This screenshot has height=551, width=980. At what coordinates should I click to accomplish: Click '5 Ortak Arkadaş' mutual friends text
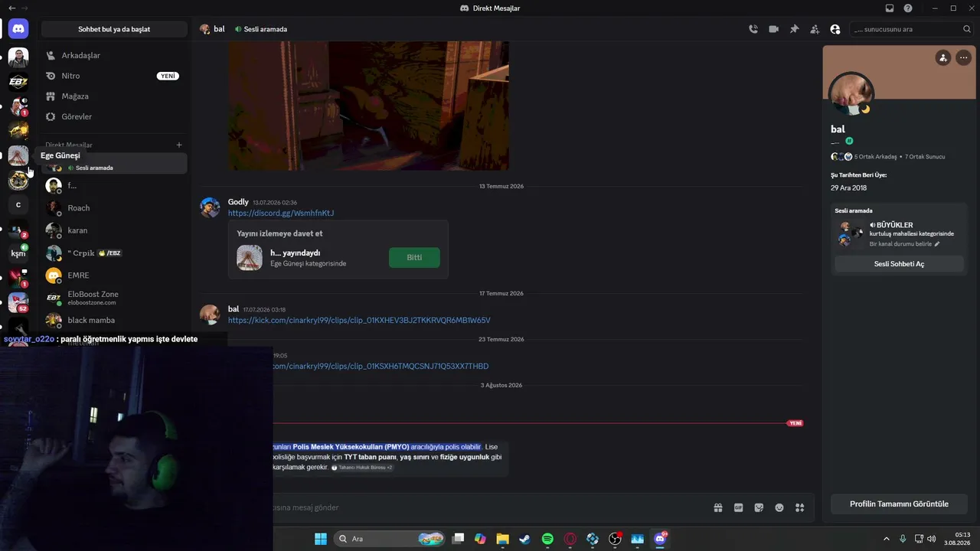pyautogui.click(x=875, y=157)
